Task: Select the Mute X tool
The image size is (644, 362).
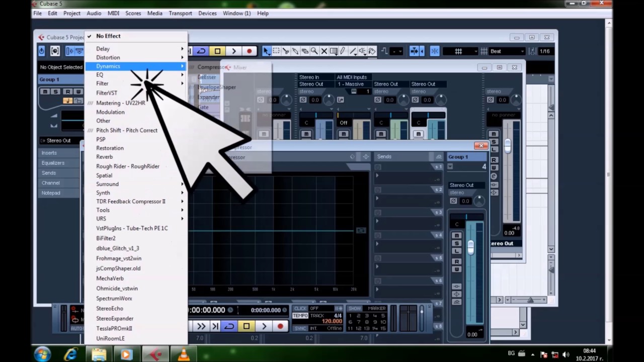Action: click(x=324, y=51)
